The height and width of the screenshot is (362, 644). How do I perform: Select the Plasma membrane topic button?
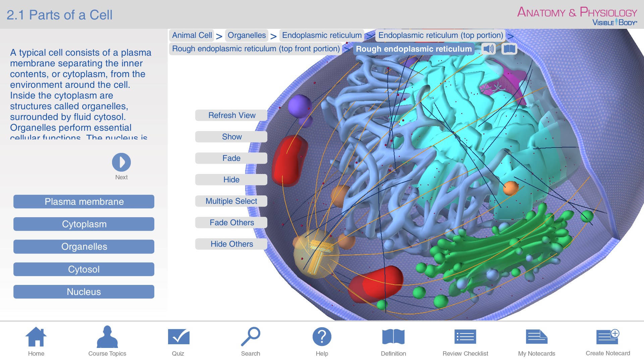click(84, 202)
